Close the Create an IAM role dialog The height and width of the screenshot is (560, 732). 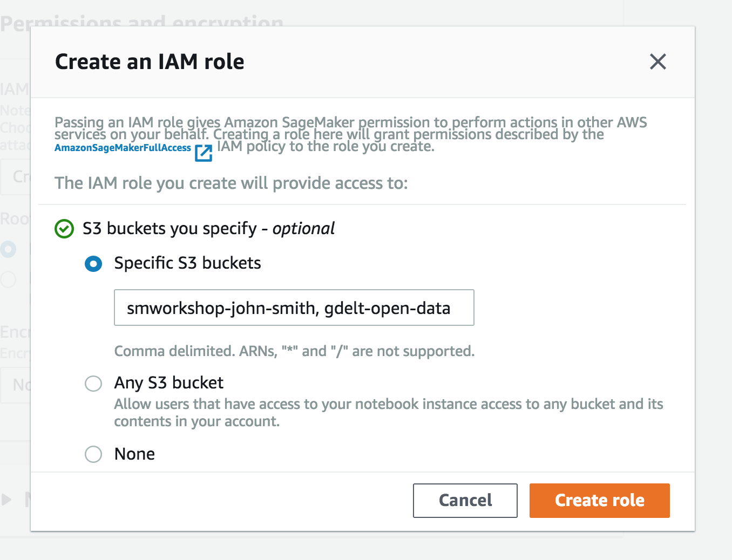pos(658,62)
